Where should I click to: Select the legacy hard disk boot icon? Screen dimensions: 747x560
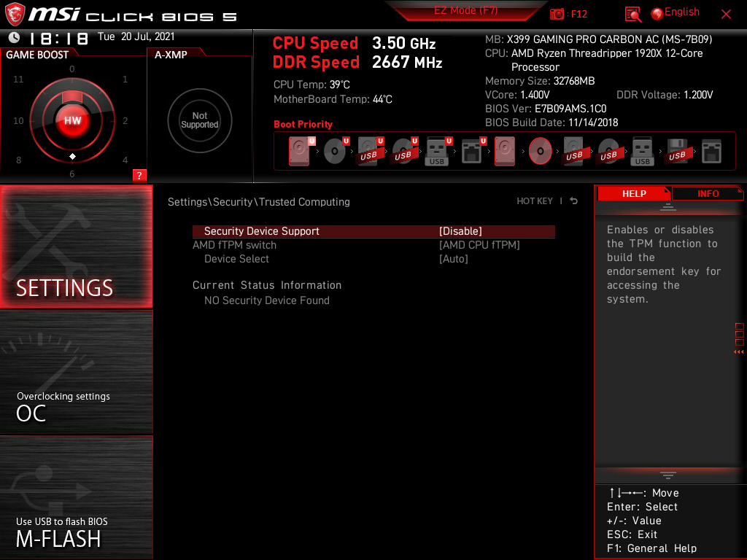click(x=505, y=151)
